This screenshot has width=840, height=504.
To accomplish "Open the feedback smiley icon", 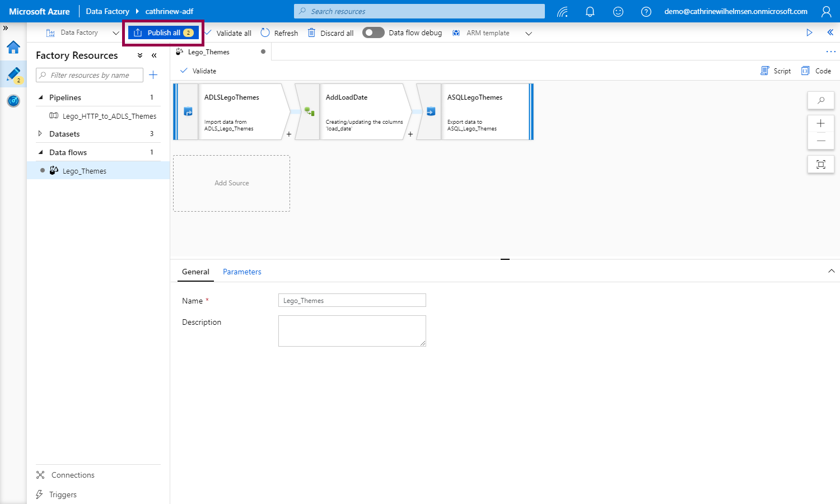I will (618, 12).
